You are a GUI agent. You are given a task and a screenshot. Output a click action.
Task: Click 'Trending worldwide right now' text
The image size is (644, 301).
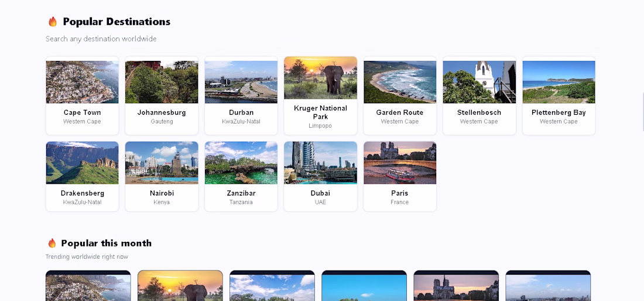pyautogui.click(x=87, y=256)
